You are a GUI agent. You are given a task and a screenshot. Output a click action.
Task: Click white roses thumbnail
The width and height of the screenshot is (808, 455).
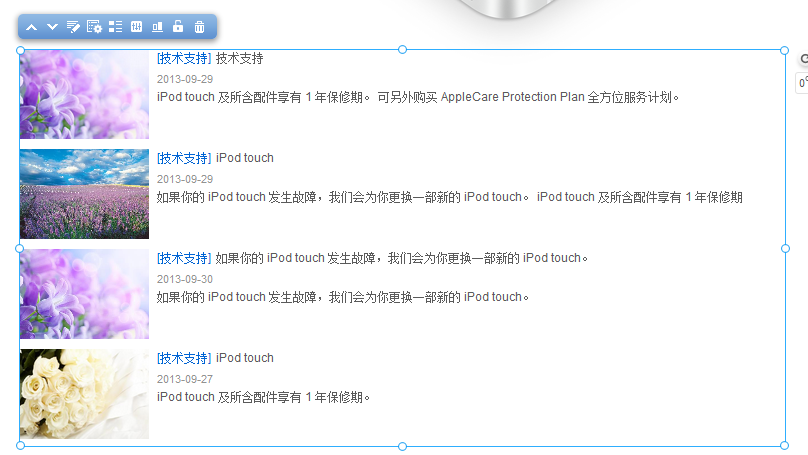(x=85, y=394)
